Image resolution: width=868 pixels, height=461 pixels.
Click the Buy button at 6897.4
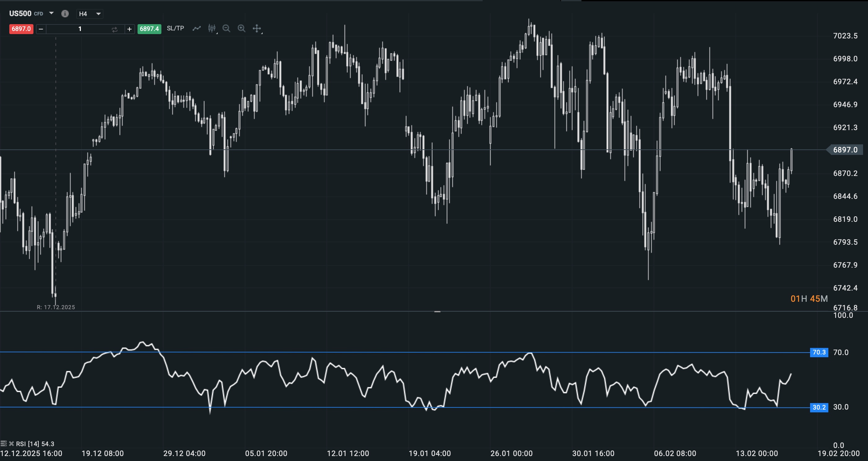click(x=149, y=29)
